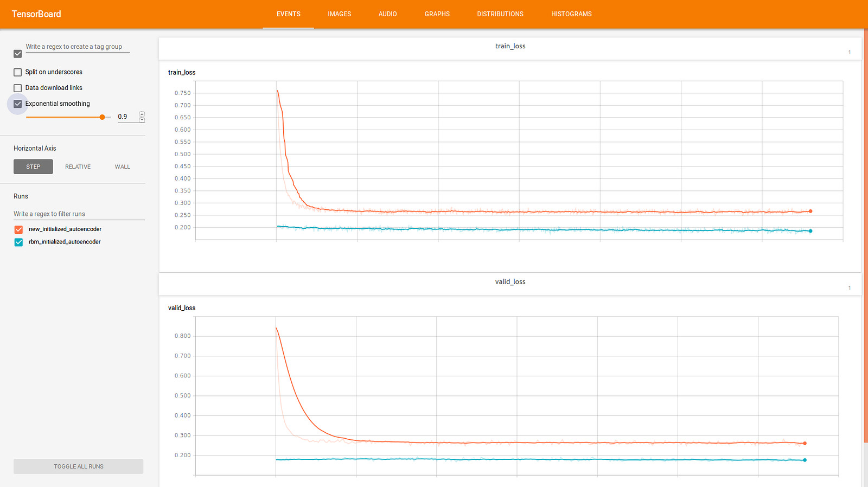Increase smoothing value with stepper arrow
Screen dimensions: 868x487
click(x=142, y=114)
